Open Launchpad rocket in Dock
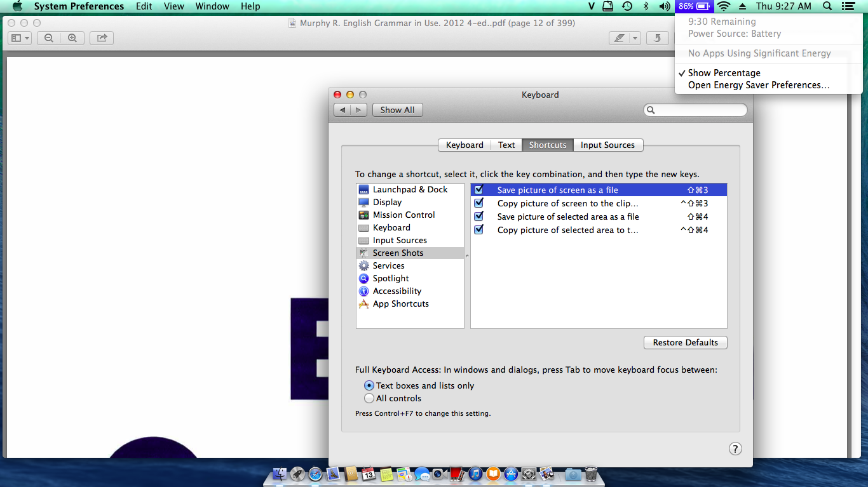This screenshot has width=868, height=487. [x=297, y=474]
